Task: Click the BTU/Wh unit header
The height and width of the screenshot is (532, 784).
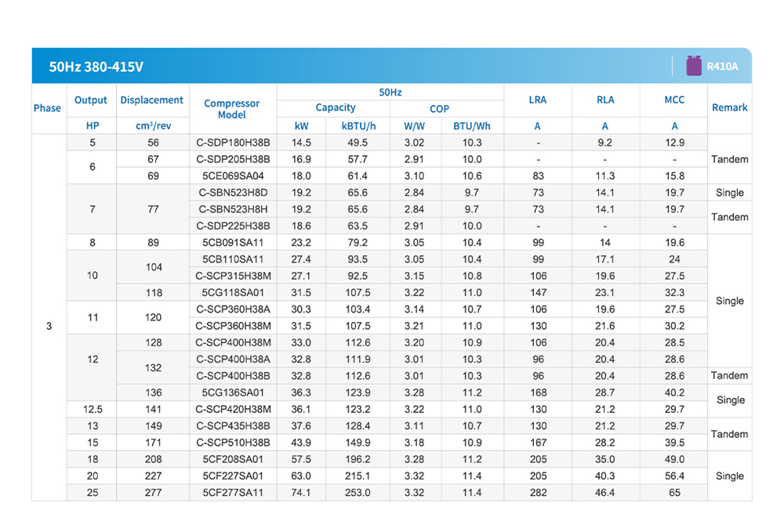Action: pos(471,126)
